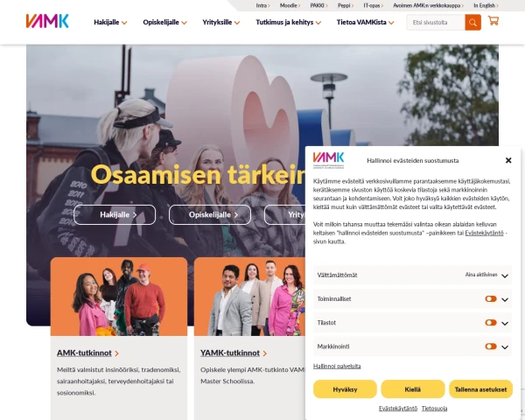The height and width of the screenshot is (420, 525).
Task: Enable the Tilastot cookies switch
Action: click(491, 323)
